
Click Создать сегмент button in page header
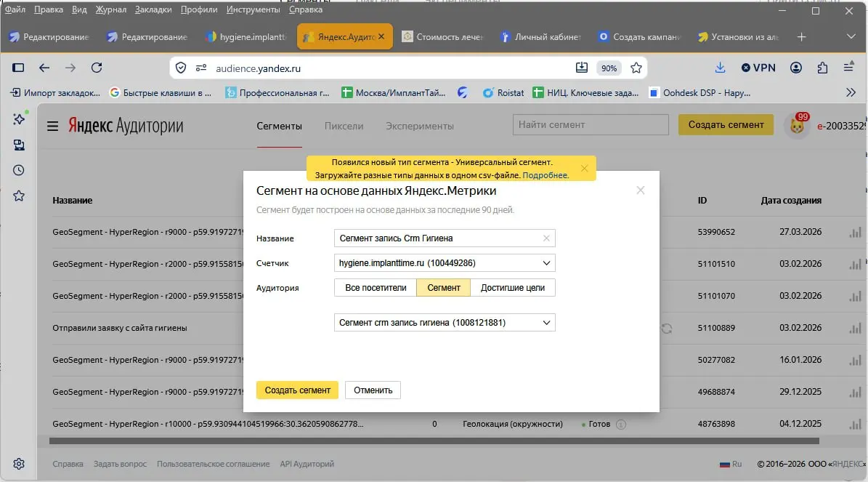(x=726, y=124)
